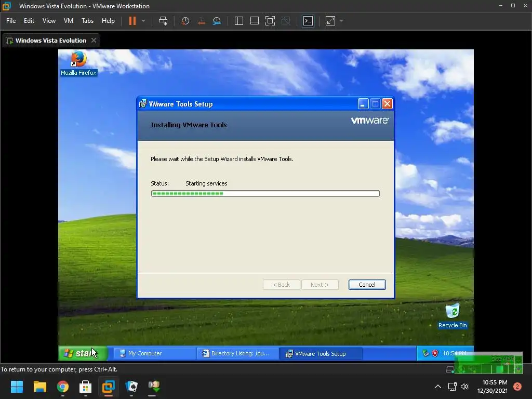Viewport: 532px width, 399px height.
Task: Open the Help menu
Action: [108, 21]
